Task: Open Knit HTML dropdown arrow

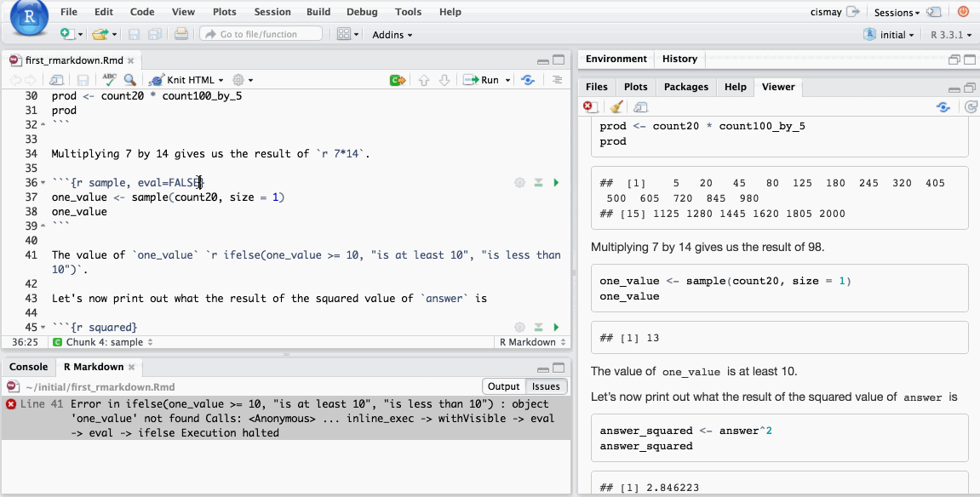Action: click(220, 80)
